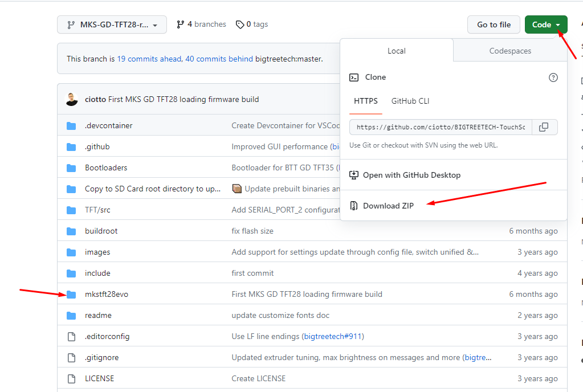Expand the MKS-GD-TFT28 branch selector dropdown
This screenshot has height=392, width=583.
(112, 24)
